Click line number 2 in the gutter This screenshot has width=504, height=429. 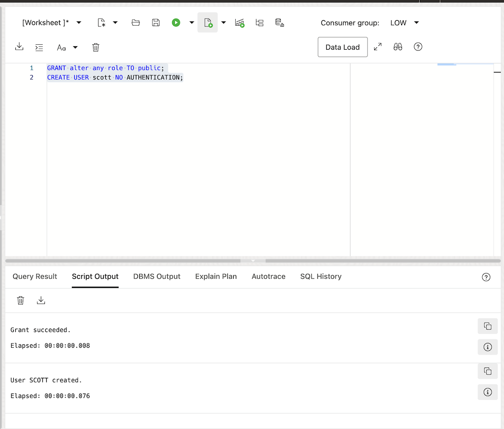[x=31, y=77]
